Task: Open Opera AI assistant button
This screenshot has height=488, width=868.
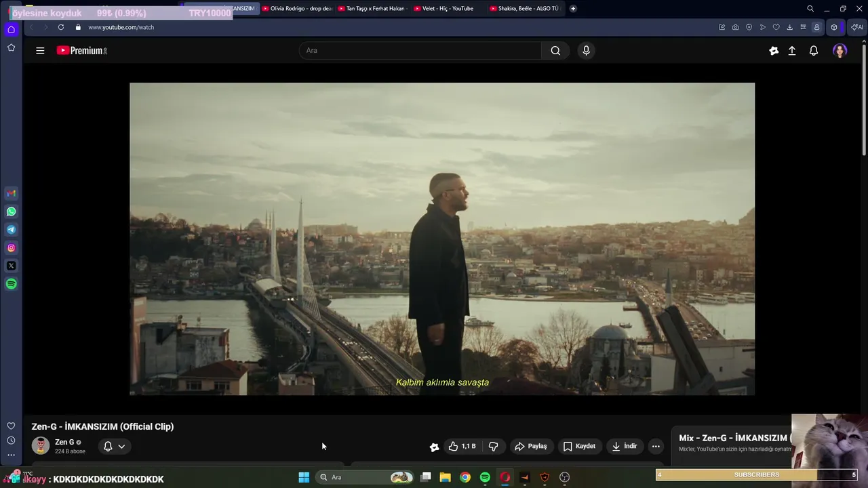Action: [857, 27]
